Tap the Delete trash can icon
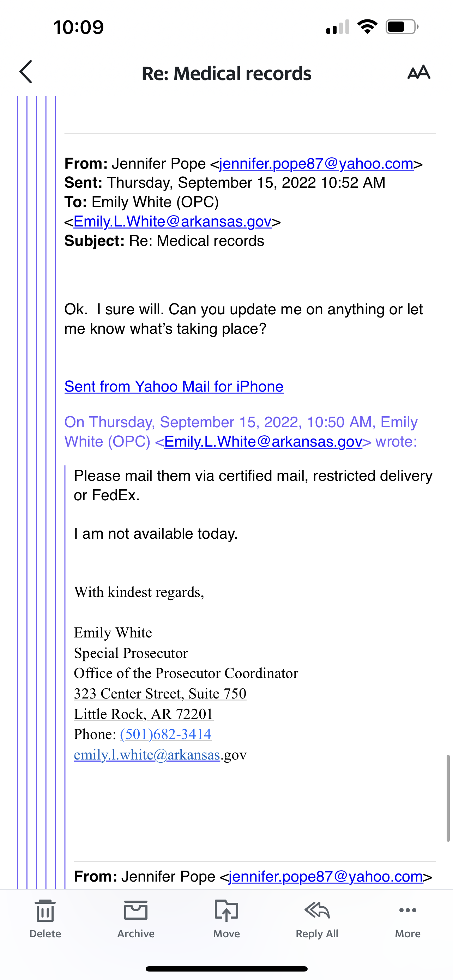453x980 pixels. [x=45, y=911]
